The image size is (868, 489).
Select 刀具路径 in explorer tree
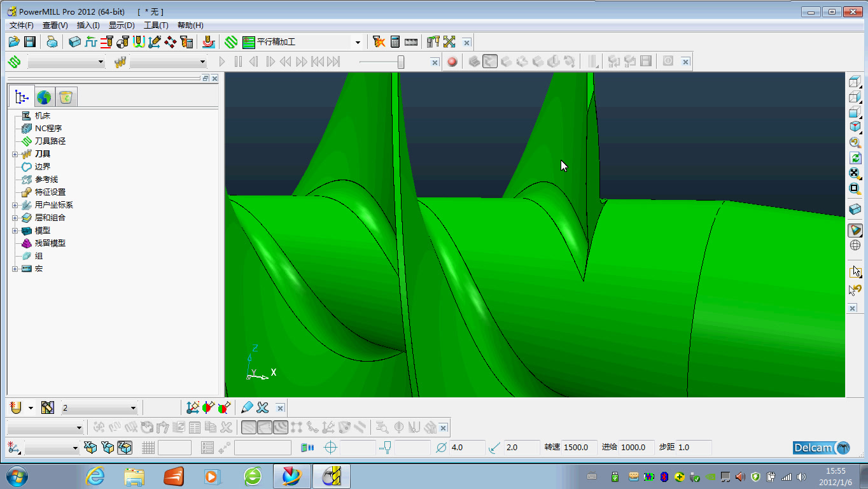[x=50, y=141]
